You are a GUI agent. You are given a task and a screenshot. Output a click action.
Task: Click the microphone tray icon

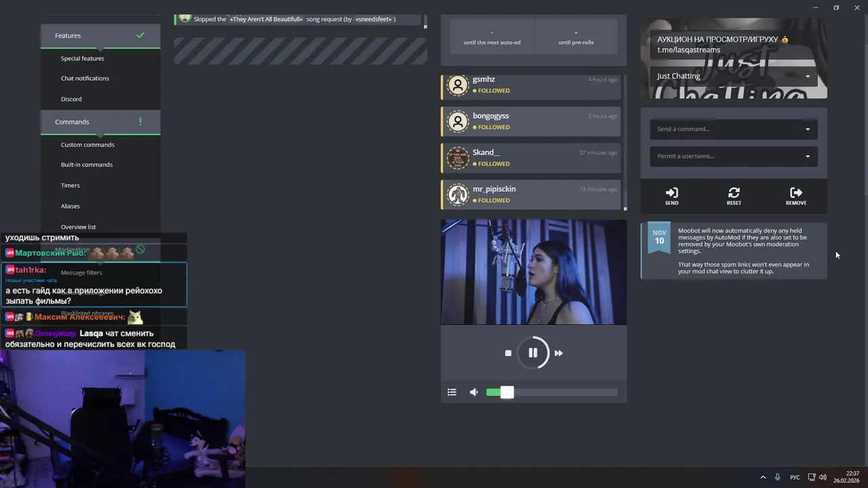[778, 477]
